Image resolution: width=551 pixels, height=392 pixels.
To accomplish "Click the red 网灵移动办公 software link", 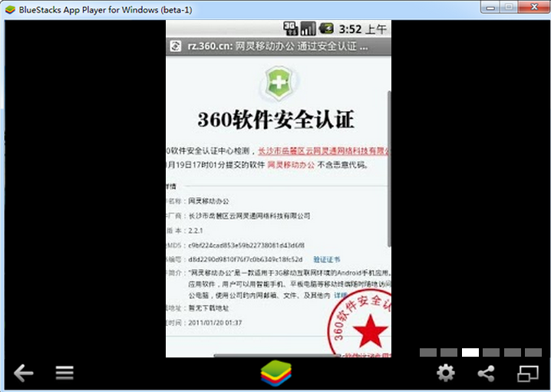I will [x=291, y=164].
